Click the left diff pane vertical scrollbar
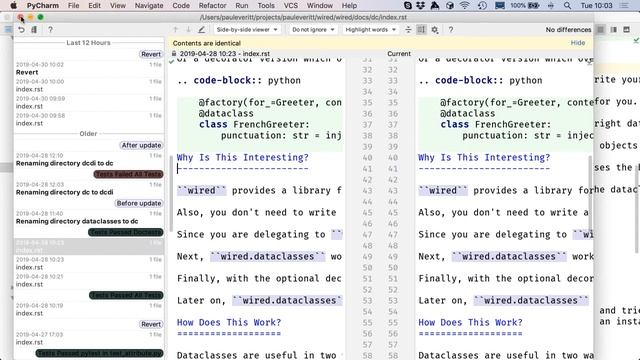 (171, 194)
